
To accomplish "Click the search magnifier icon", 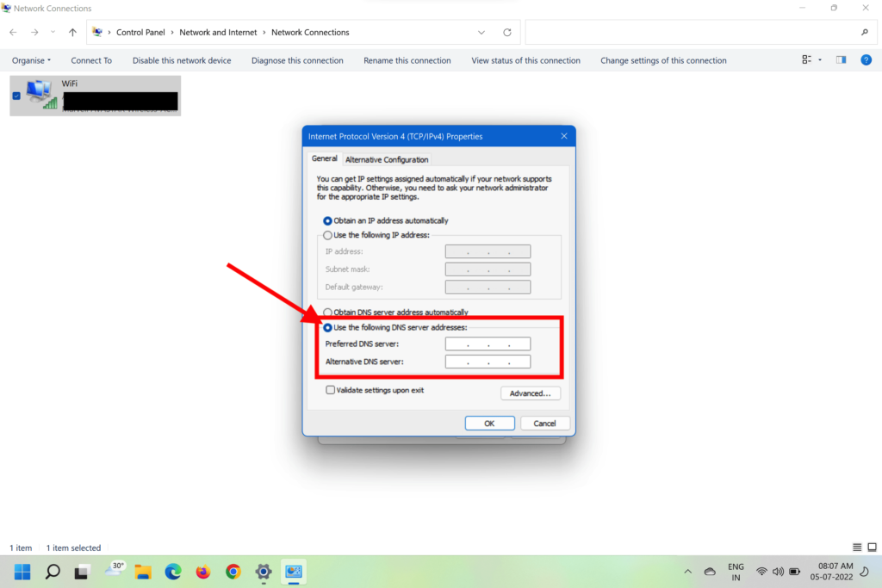I will pos(865,33).
